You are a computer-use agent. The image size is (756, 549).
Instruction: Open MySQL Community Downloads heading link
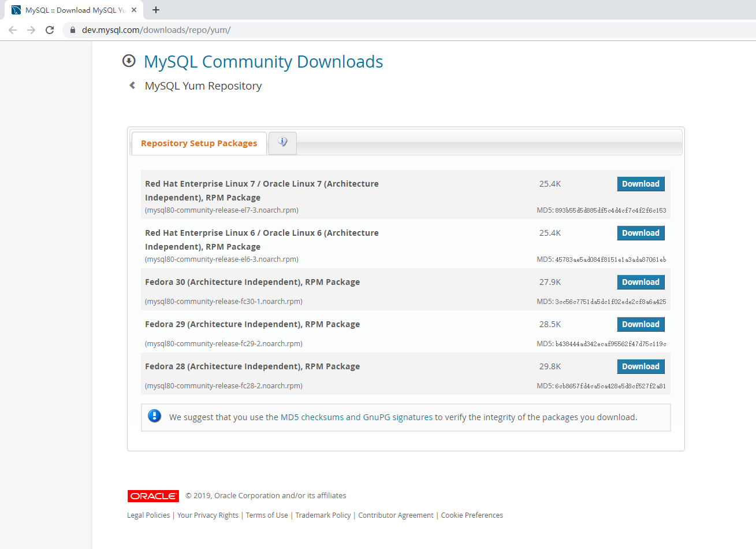pos(263,61)
